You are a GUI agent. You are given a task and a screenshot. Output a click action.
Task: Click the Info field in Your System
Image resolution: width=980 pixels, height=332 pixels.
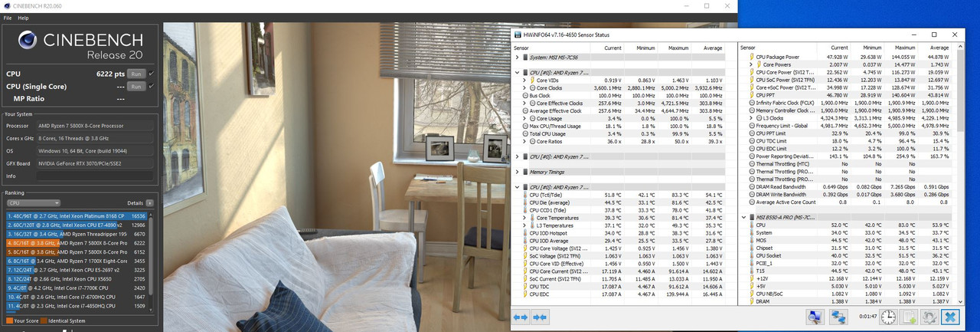(94, 176)
